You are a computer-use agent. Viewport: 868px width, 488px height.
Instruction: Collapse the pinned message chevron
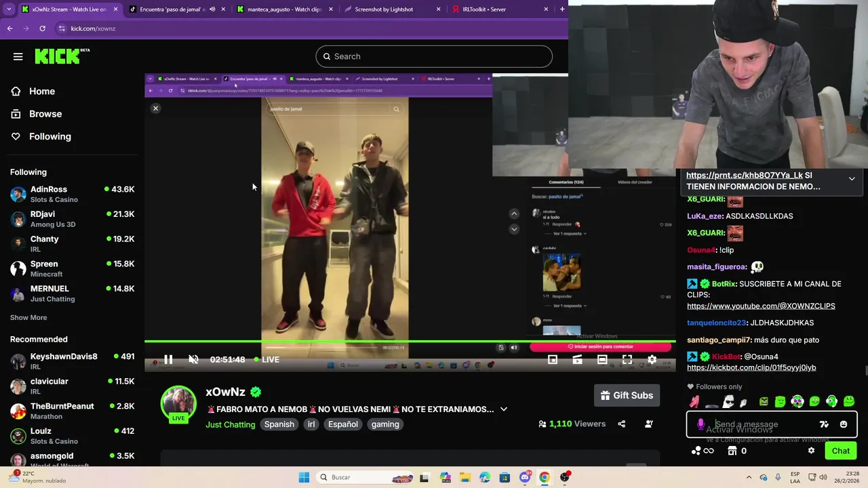852,179
